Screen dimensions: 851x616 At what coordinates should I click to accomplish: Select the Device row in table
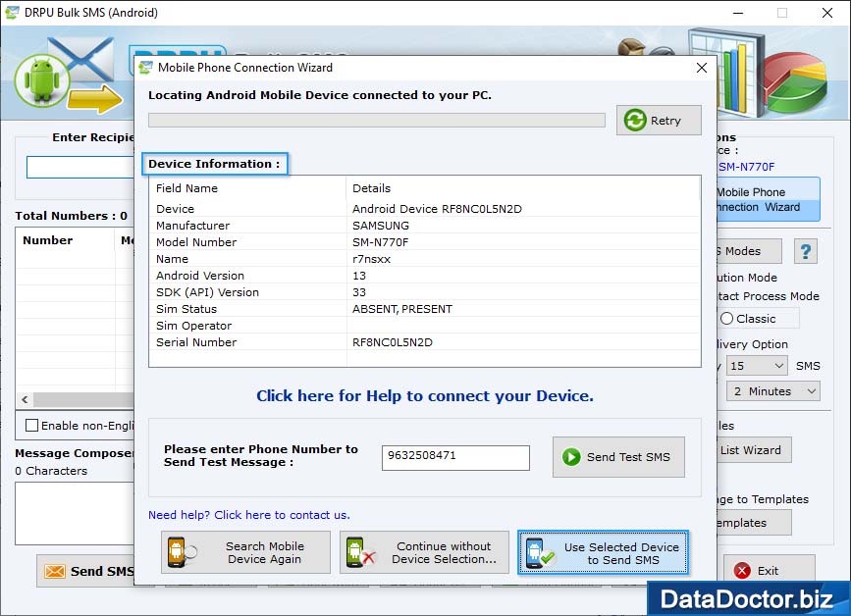coord(424,209)
